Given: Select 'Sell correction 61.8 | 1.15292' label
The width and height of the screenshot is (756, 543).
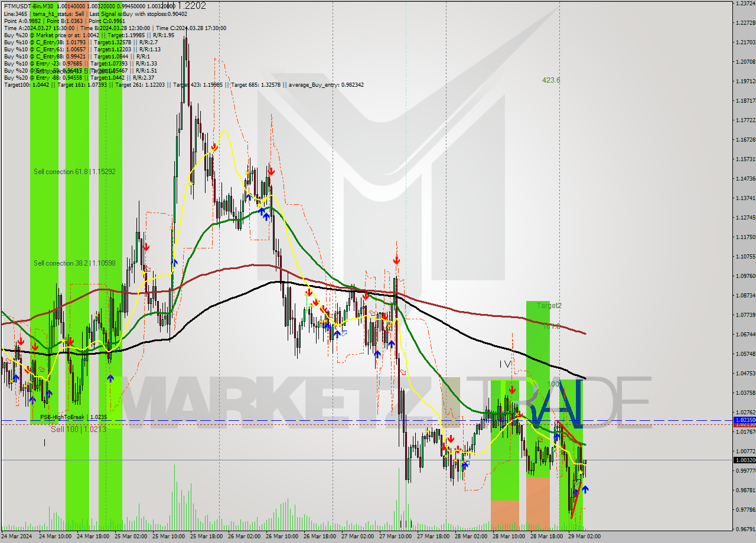Looking at the screenshot, I should [x=74, y=172].
